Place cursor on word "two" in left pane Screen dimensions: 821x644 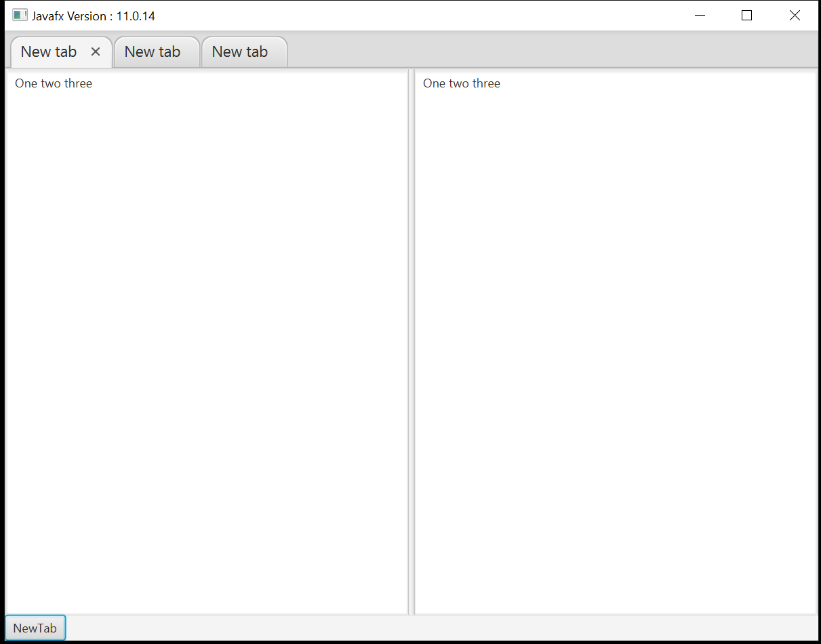pyautogui.click(x=51, y=83)
